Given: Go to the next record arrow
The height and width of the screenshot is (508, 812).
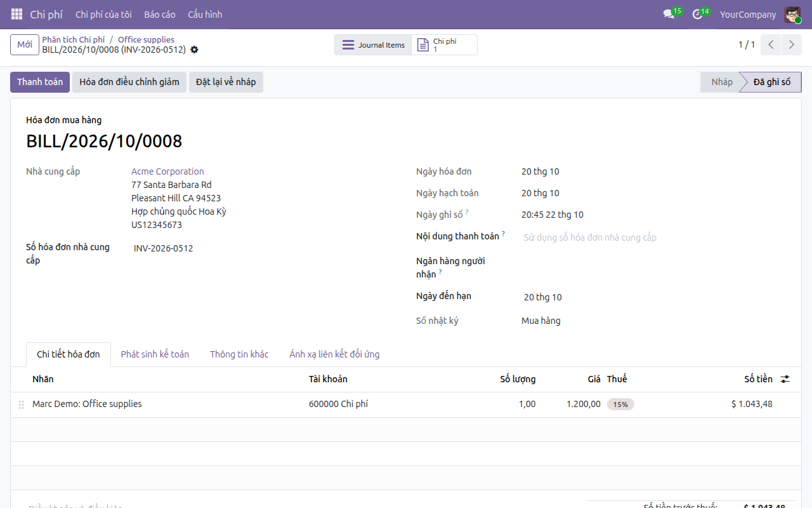Looking at the screenshot, I should (x=791, y=44).
